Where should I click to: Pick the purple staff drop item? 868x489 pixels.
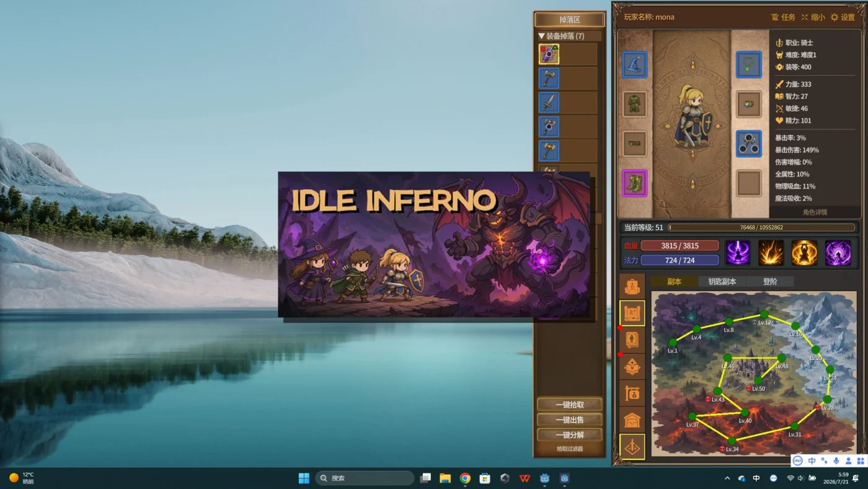tap(549, 54)
